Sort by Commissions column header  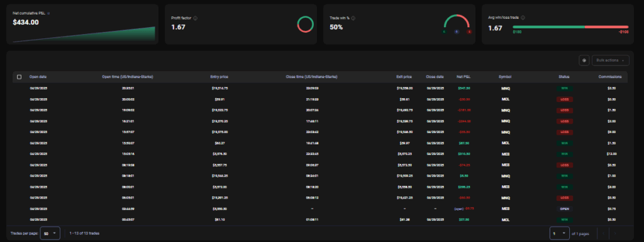point(610,77)
